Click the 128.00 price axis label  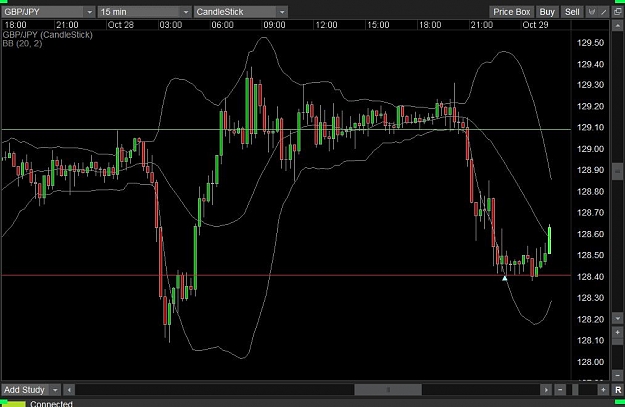(590, 362)
